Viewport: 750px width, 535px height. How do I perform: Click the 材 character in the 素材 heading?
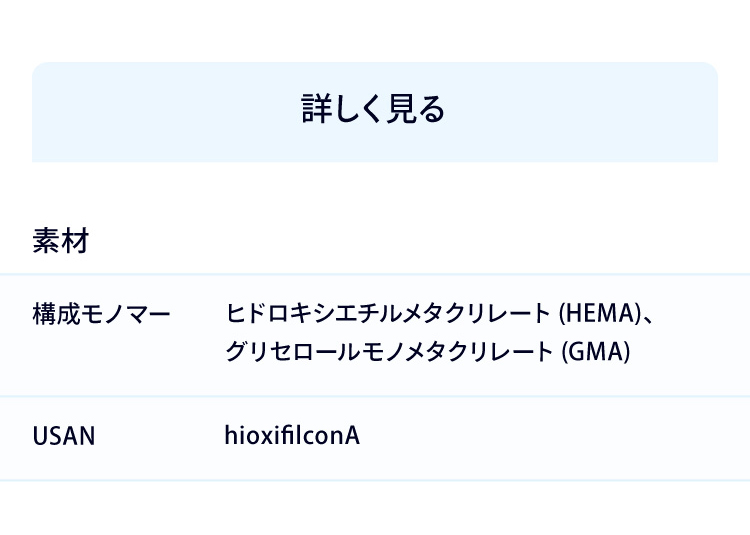(x=76, y=240)
